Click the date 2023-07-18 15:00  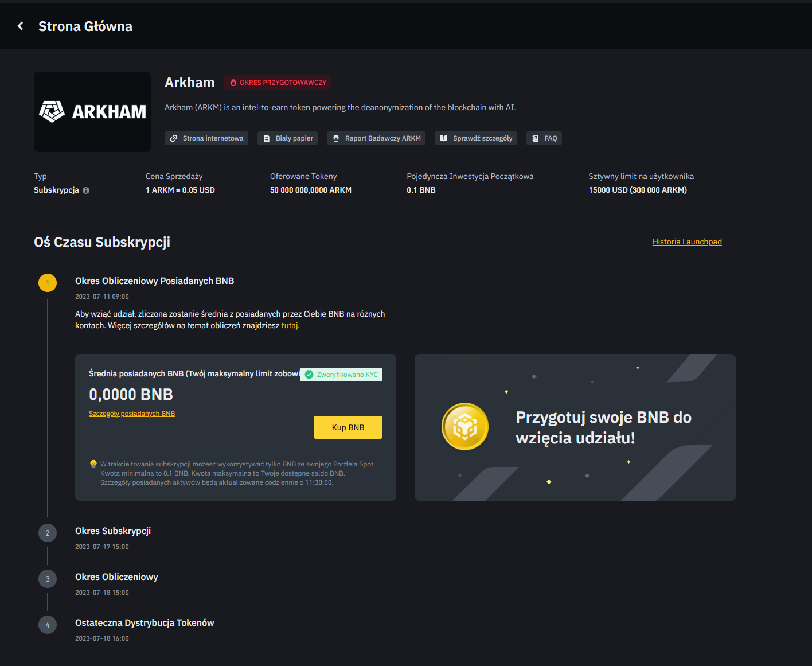(x=102, y=593)
